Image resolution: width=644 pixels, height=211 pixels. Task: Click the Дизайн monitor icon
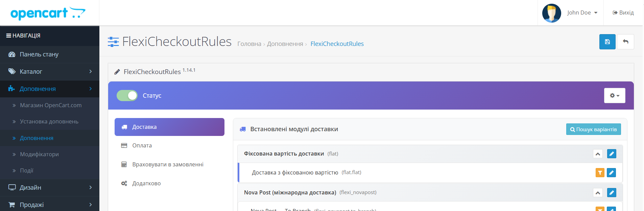pos(12,187)
